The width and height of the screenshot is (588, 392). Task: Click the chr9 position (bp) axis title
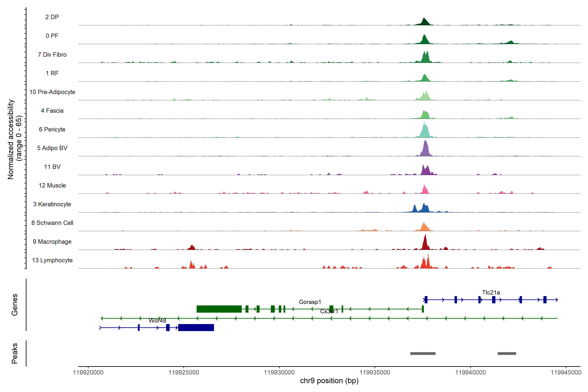click(x=329, y=381)
